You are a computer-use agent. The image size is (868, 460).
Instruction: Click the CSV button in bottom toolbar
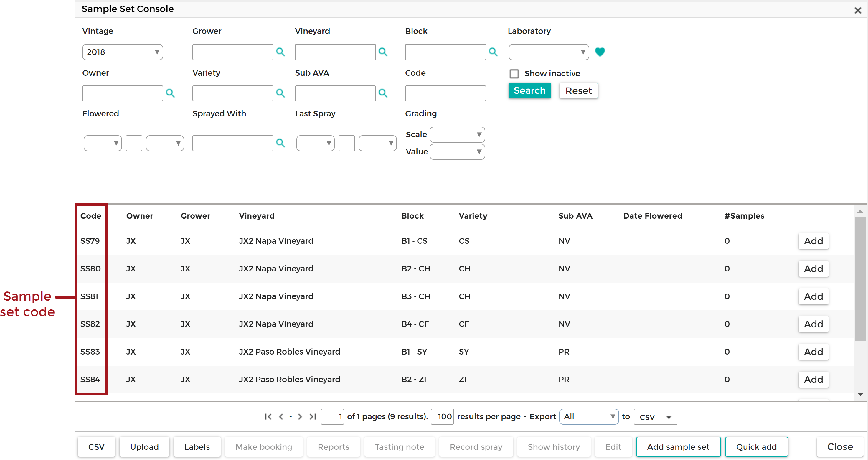(96, 447)
